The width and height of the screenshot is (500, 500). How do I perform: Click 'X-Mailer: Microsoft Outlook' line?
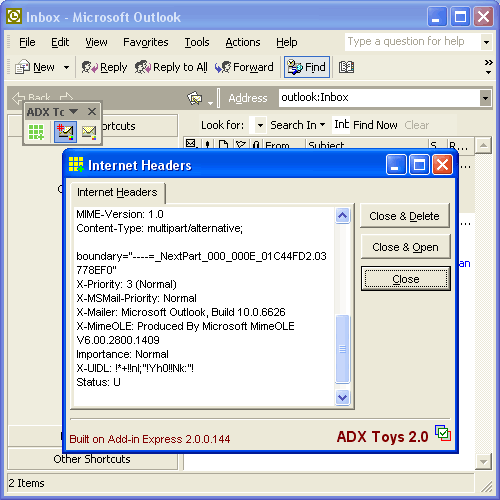pos(181,312)
